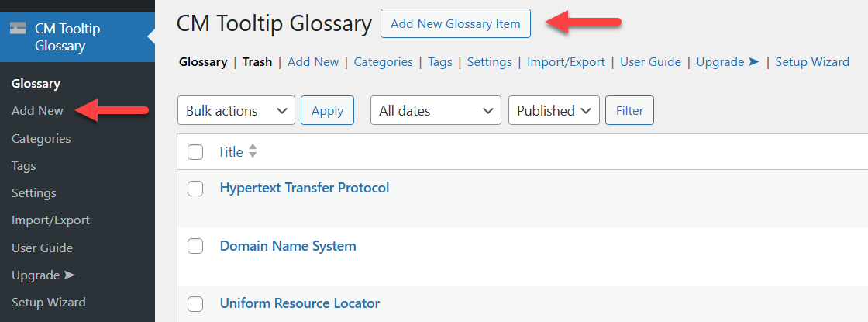Tick the Uniform Resource Locator checkbox
The width and height of the screenshot is (868, 322).
click(x=195, y=304)
